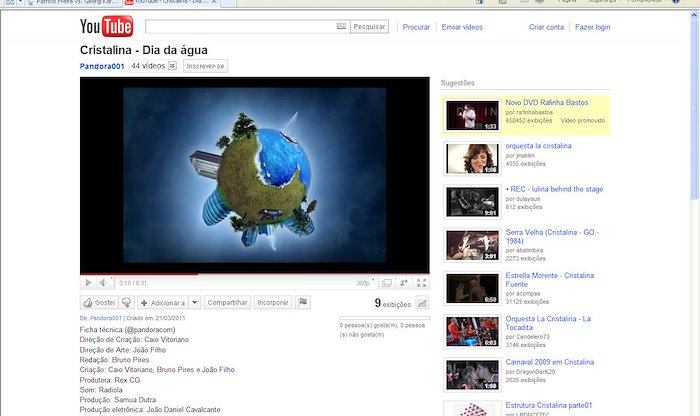Open the Procurar link
700x416 pixels.
[x=416, y=27]
